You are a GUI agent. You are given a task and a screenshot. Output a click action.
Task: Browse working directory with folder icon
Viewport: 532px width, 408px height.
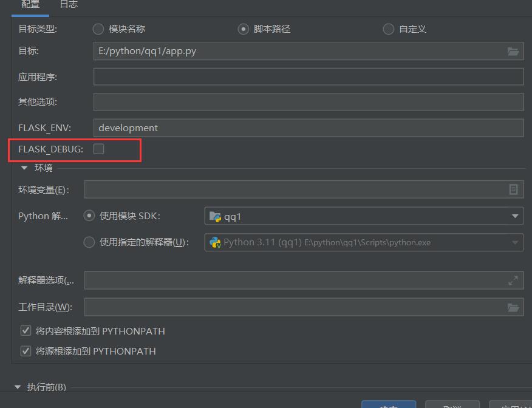514,307
